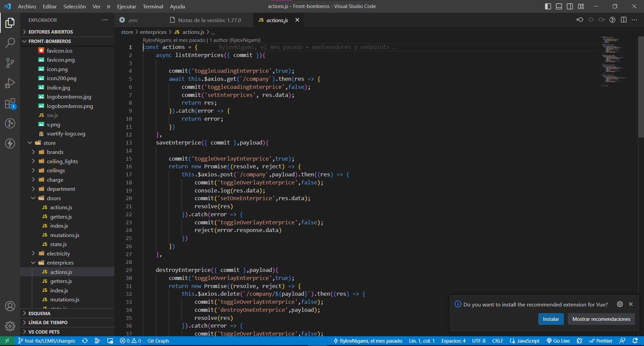This screenshot has height=346, width=644.
Task: Toggle file blame annotations icon
Action: tap(612, 20)
